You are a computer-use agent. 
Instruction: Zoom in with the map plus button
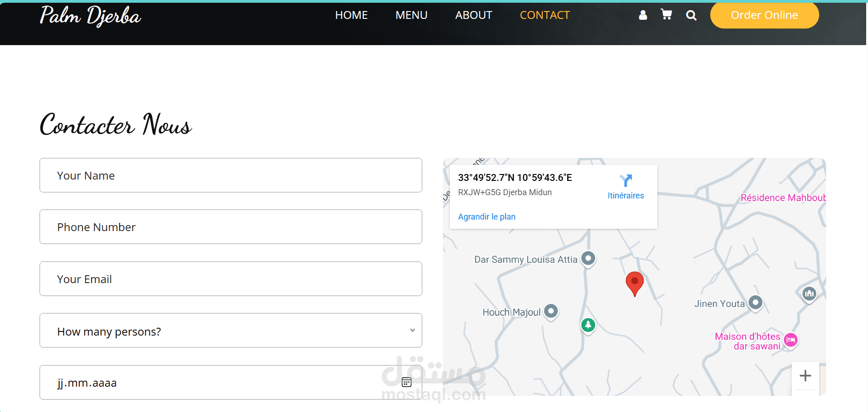(805, 376)
